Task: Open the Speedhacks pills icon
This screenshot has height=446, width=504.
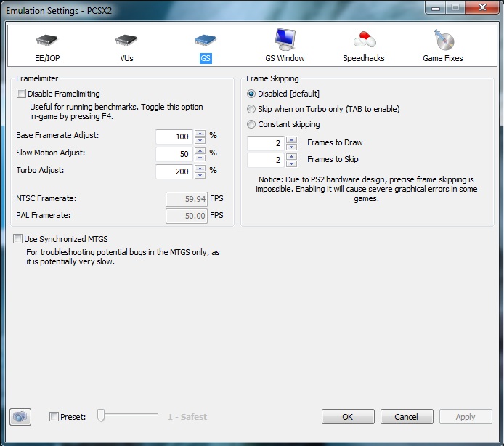Action: pyautogui.click(x=364, y=39)
